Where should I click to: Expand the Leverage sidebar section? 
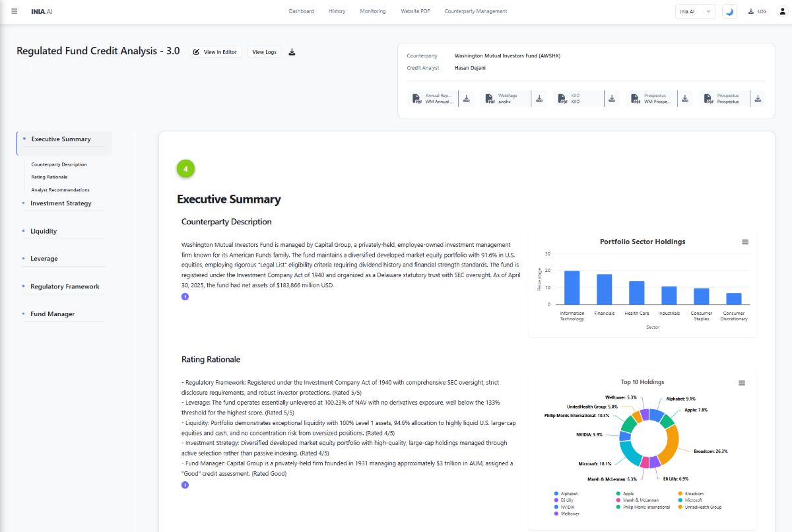44,259
